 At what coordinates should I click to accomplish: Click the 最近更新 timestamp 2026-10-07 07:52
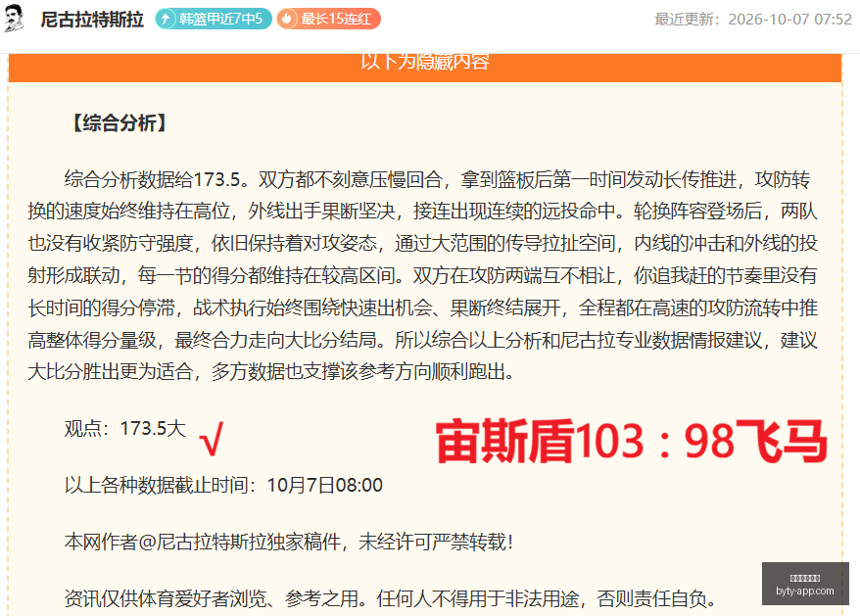pyautogui.click(x=753, y=20)
